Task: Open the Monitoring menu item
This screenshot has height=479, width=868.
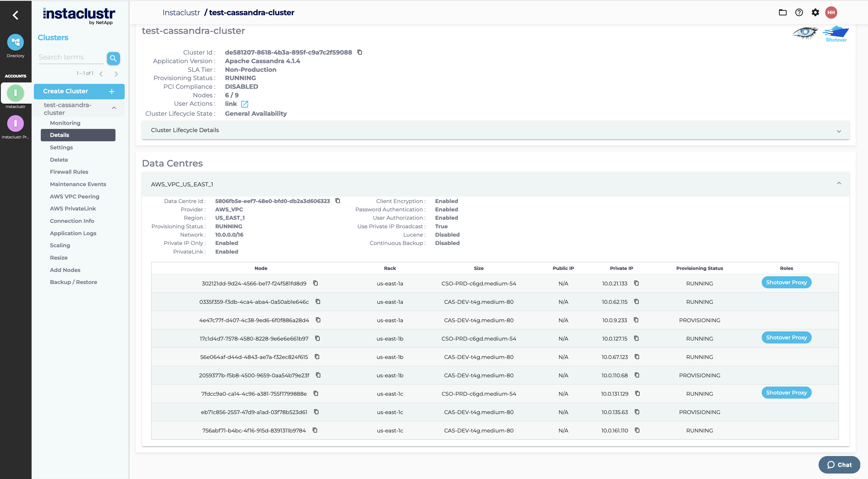Action: 65,123
